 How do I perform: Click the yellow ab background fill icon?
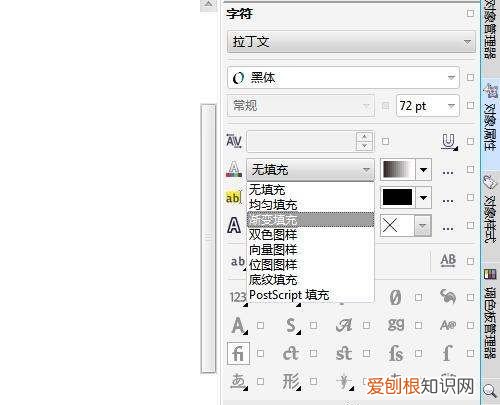pos(233,198)
